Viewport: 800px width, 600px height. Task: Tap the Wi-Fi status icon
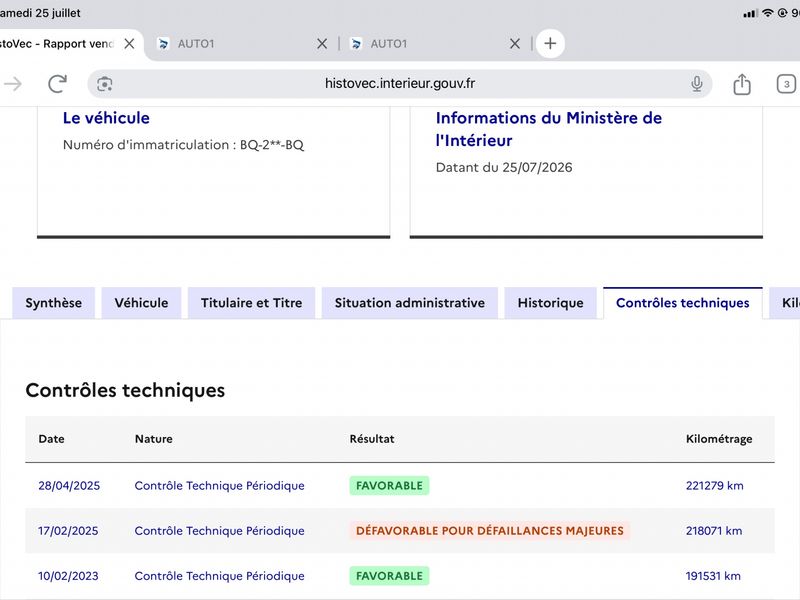(767, 13)
